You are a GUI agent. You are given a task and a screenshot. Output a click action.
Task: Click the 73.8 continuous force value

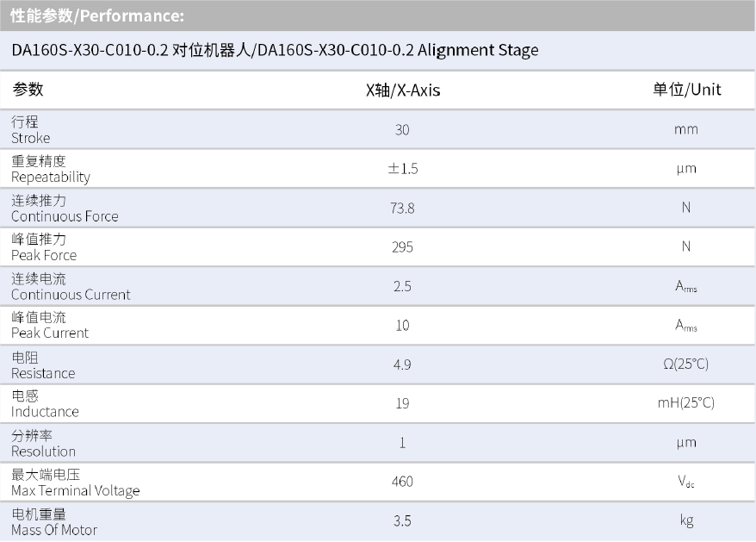(x=402, y=208)
